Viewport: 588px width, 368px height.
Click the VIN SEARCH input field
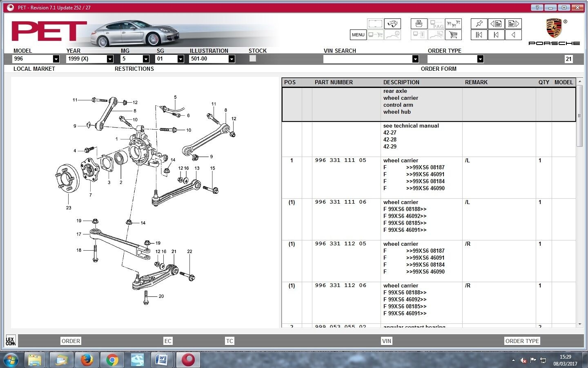point(367,59)
